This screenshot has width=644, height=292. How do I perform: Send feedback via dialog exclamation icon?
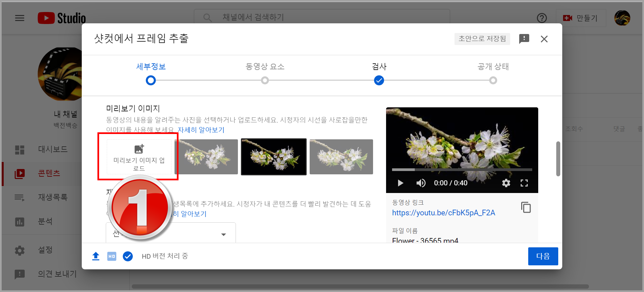pyautogui.click(x=524, y=39)
